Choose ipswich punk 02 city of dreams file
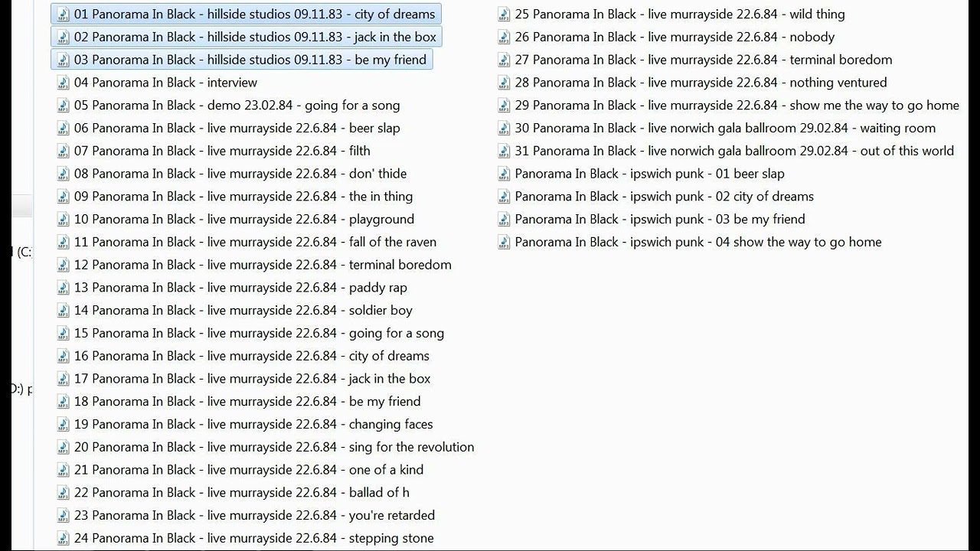980x551 pixels. pyautogui.click(x=664, y=197)
